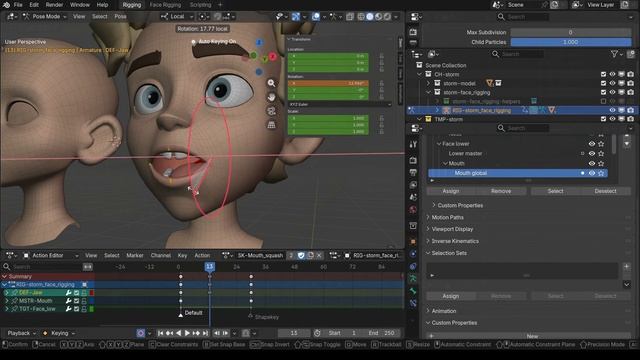Click New in Custom Properties panel
The image size is (640, 360).
pos(529,336)
